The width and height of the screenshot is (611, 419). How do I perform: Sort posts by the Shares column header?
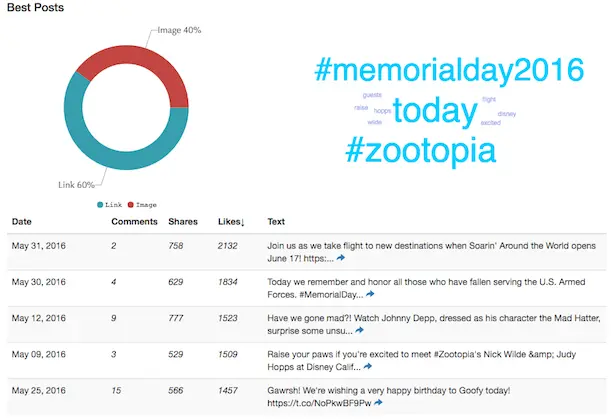click(x=182, y=221)
